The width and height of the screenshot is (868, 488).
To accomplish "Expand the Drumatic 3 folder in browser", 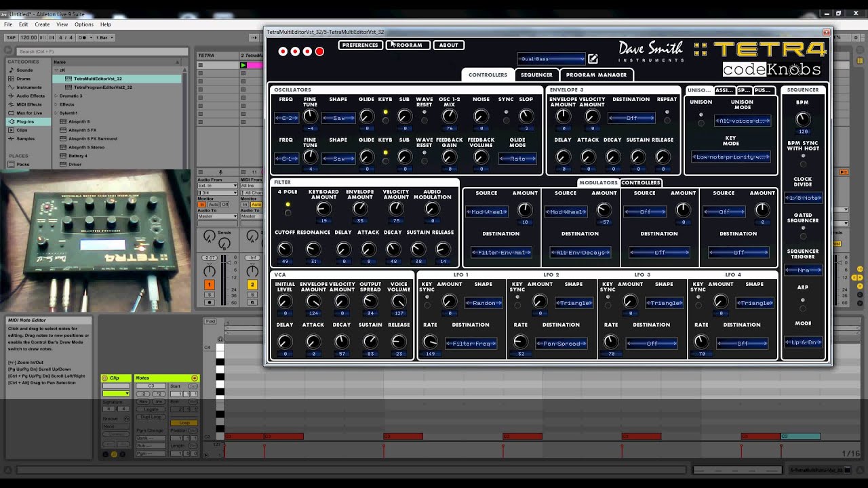I will (x=56, y=96).
